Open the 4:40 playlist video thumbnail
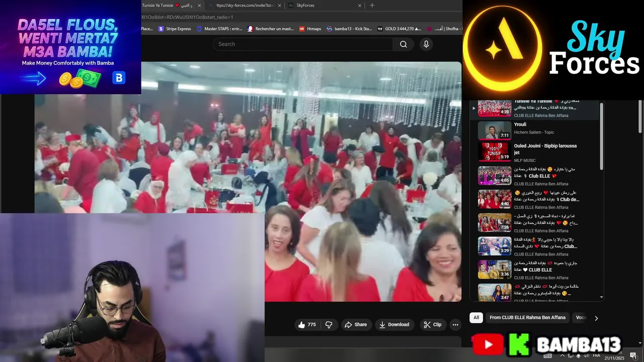Image resolution: width=644 pixels, height=362 pixels. 495,199
